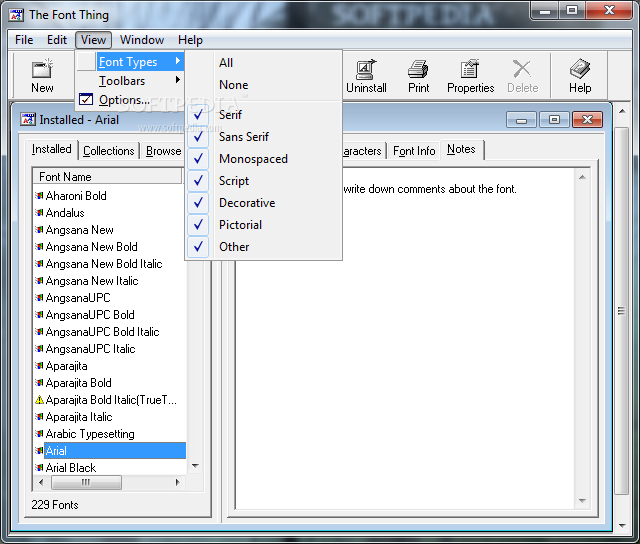This screenshot has height=544, width=640.
Task: Select Aparajita Bold font
Action: coord(78,383)
